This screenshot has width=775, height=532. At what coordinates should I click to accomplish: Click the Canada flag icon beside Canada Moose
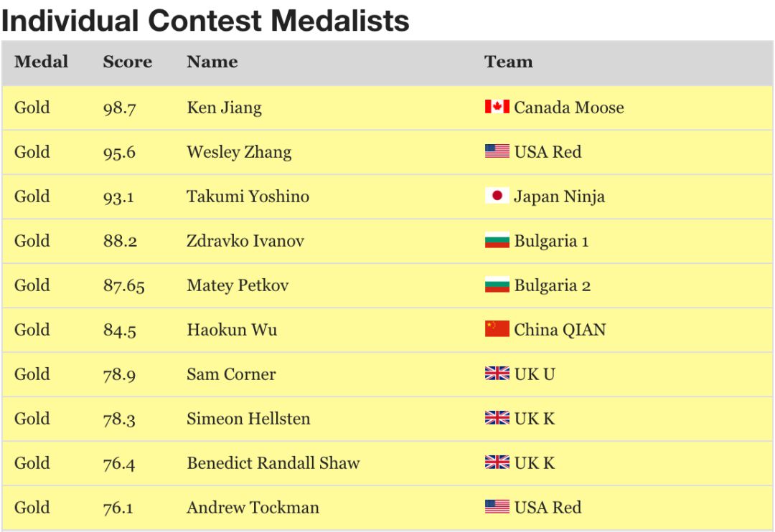[497, 107]
